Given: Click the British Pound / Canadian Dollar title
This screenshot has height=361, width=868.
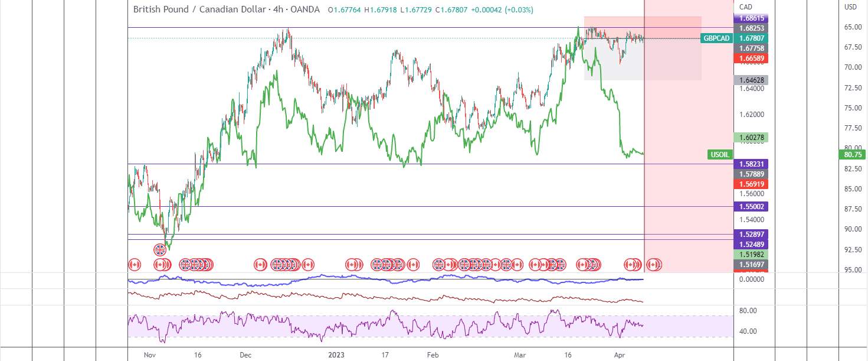Looking at the screenshot, I should click(199, 9).
